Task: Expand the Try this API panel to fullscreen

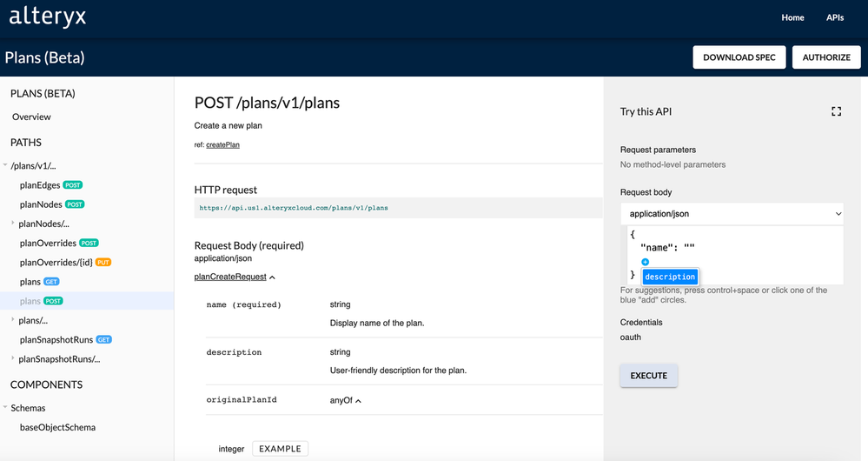Action: pyautogui.click(x=836, y=111)
